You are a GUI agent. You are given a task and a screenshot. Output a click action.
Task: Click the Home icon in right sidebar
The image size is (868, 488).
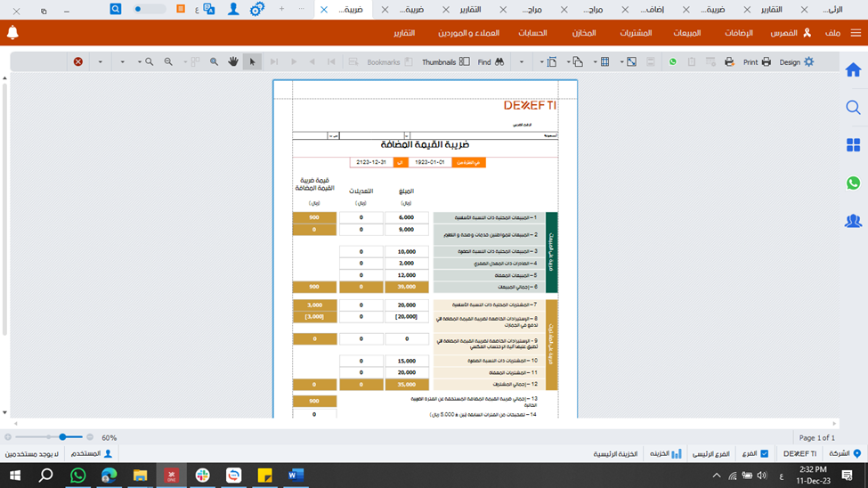[x=853, y=70]
